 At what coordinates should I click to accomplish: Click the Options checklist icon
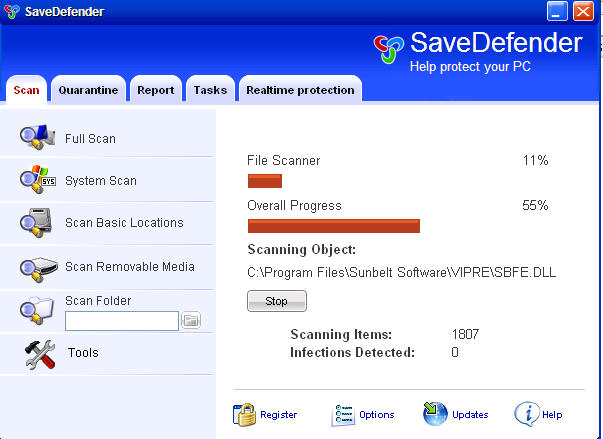click(343, 415)
